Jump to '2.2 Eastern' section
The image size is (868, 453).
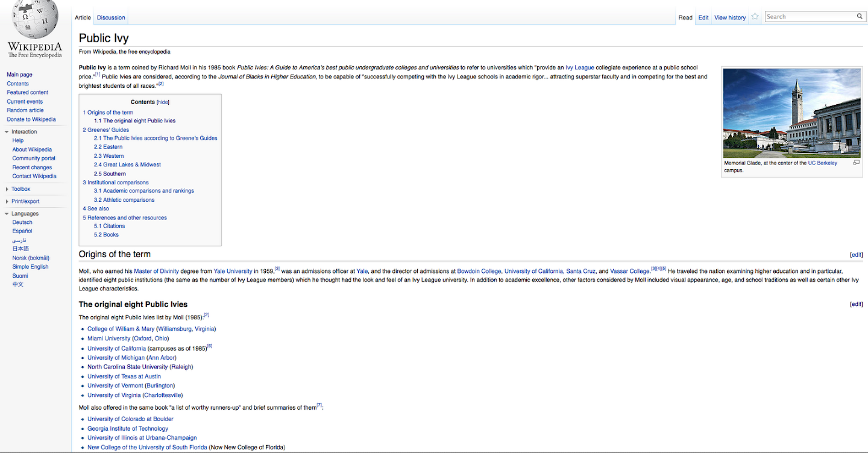pos(108,147)
